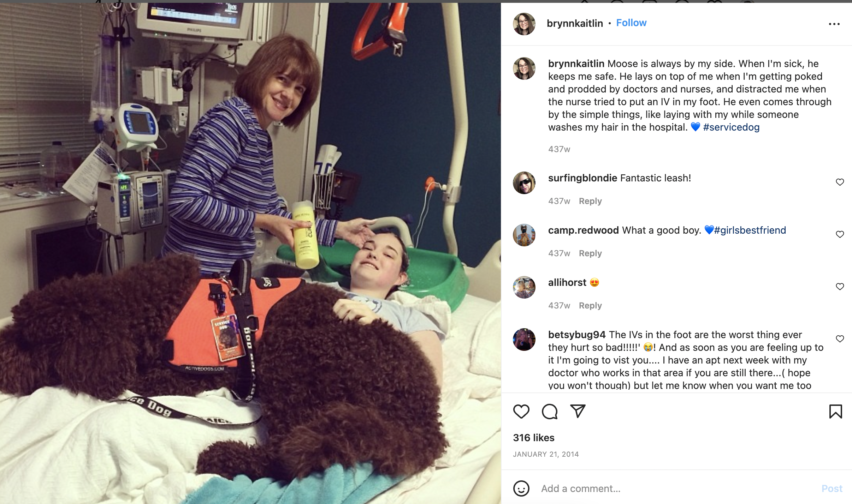Open the comment bubble icon
Image resolution: width=852 pixels, height=504 pixels.
click(x=550, y=412)
